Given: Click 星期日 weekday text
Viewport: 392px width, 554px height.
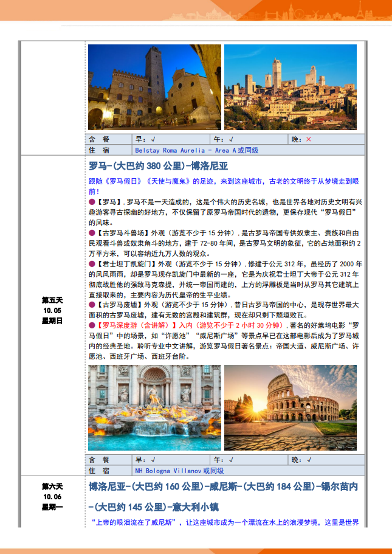Looking at the screenshot, I should coord(52,321).
